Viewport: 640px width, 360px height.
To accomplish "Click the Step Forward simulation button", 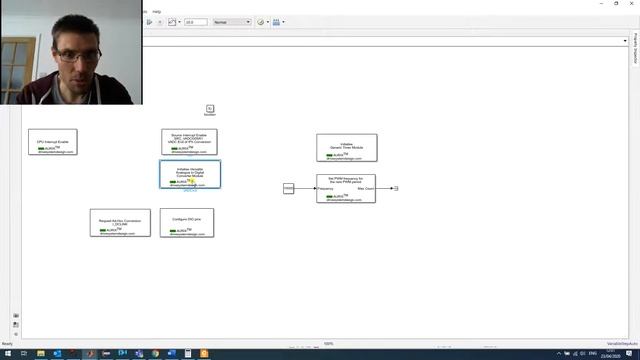I will click(x=149, y=22).
